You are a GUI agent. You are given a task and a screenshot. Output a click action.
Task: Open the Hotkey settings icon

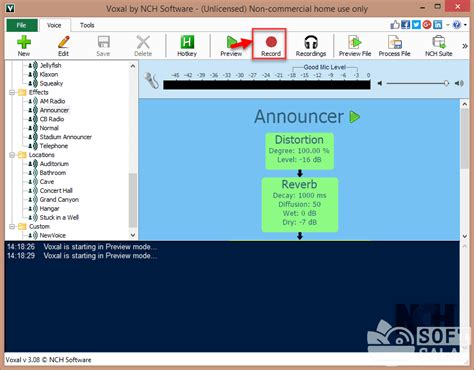click(x=187, y=46)
